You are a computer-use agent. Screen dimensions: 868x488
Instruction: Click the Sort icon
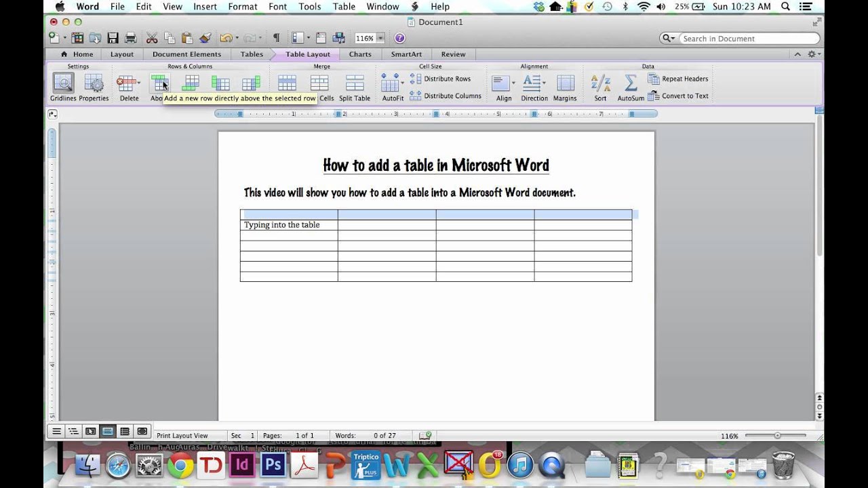tap(600, 83)
